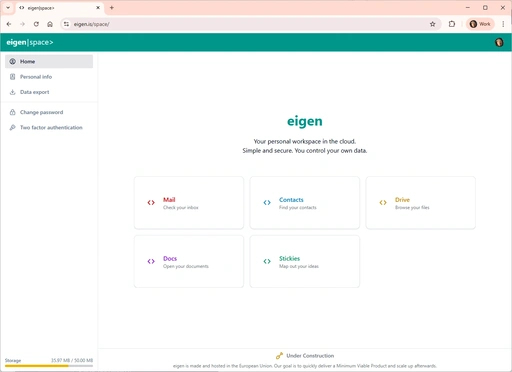The width and height of the screenshot is (512, 372).
Task: Open the Work profile switcher
Action: 480,24
